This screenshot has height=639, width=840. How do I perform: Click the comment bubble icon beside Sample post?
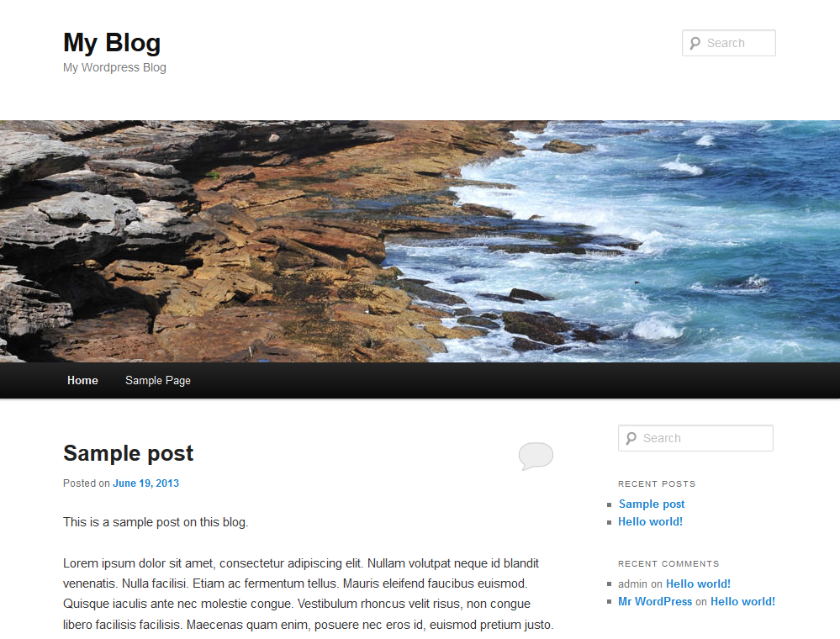[x=536, y=457]
